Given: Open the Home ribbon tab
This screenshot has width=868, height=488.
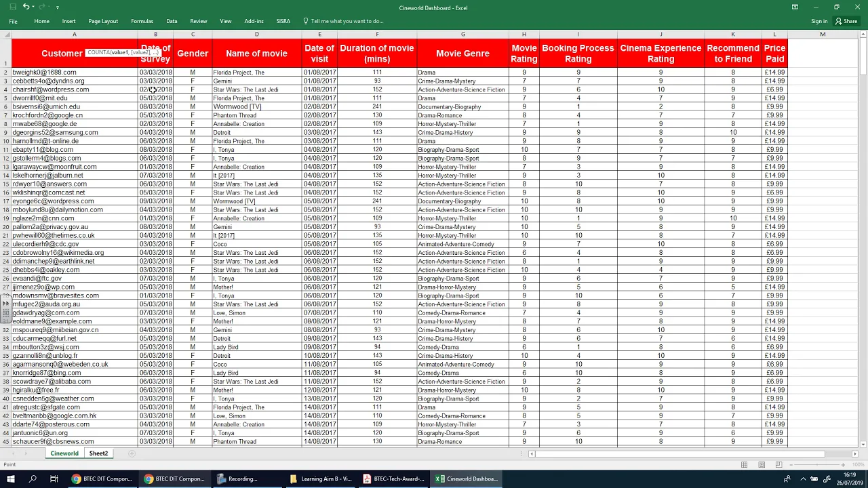Looking at the screenshot, I should pyautogui.click(x=41, y=21).
